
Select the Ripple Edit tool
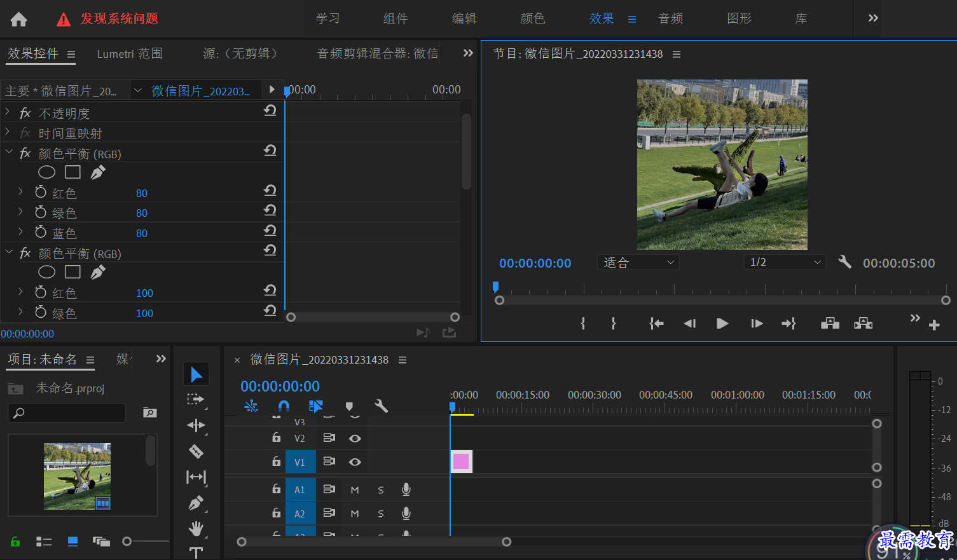coord(196,425)
